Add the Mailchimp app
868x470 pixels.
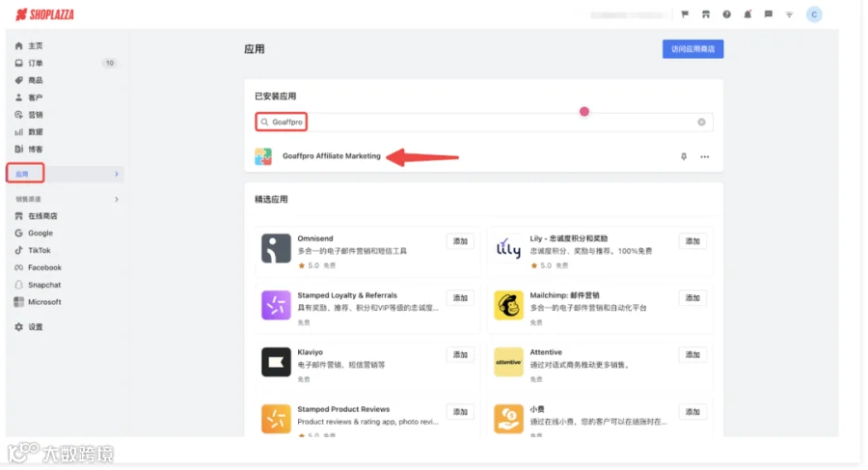pos(692,298)
